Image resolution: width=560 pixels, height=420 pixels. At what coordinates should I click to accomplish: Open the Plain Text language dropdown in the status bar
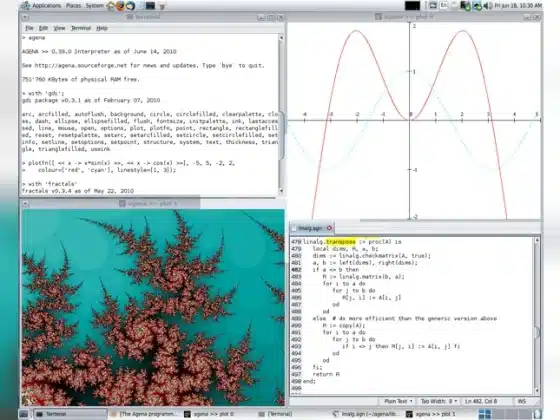tap(398, 401)
